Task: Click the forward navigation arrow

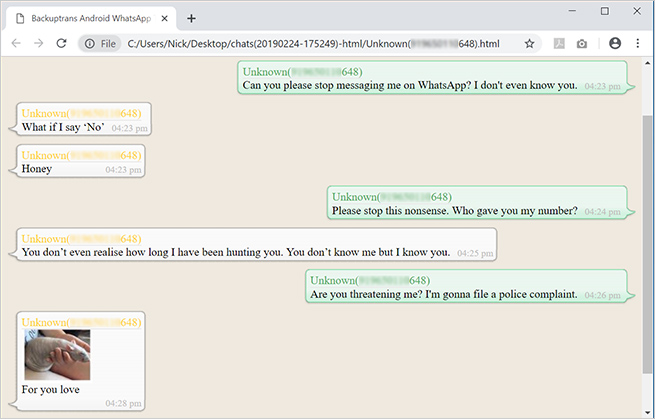Action: 38,44
